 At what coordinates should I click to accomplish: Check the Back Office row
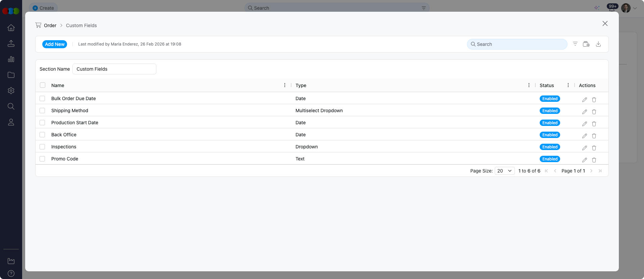[x=42, y=135]
